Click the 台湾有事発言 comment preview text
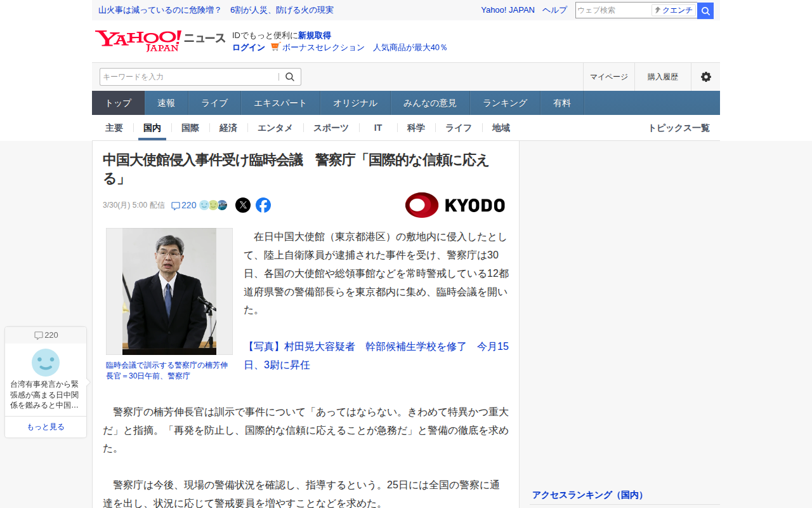This screenshot has height=508, width=812. [46, 394]
